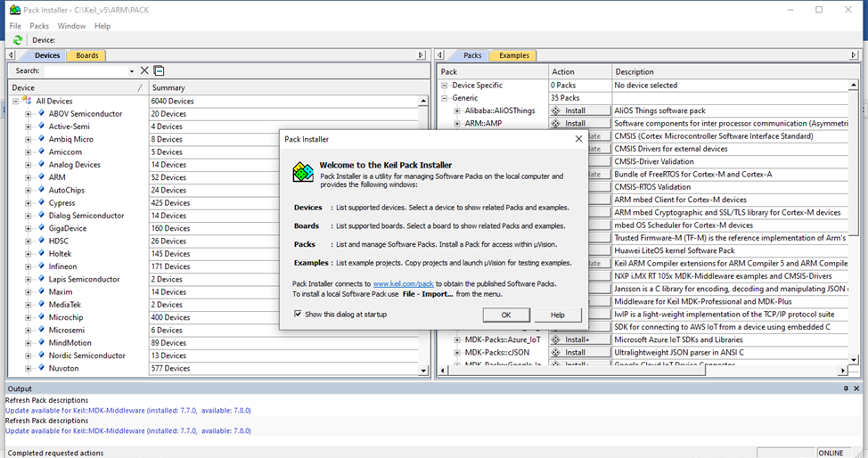Open the Search dropdown arrow
868x458 pixels.
pos(131,71)
